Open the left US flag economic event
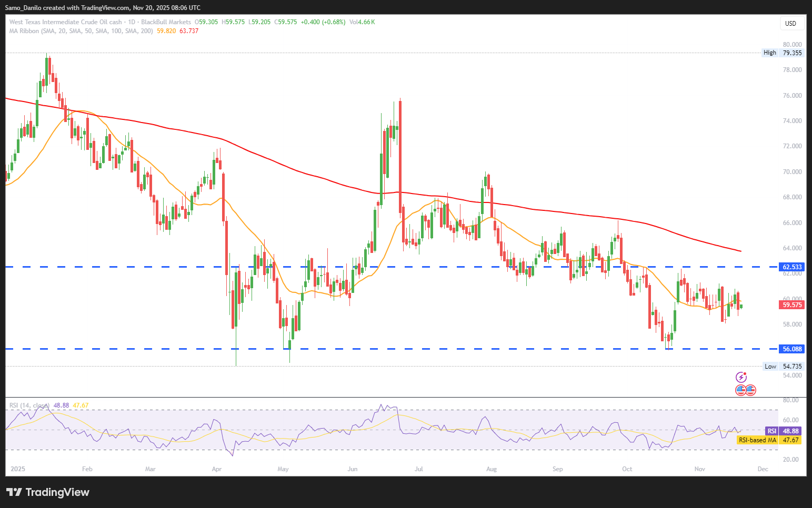This screenshot has height=508, width=812. point(740,390)
